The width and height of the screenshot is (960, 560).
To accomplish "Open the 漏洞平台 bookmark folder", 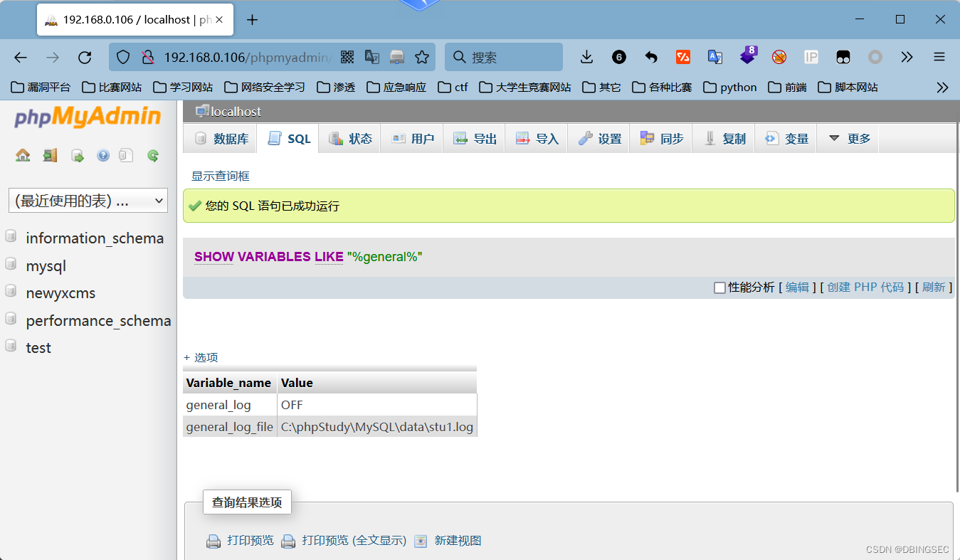I will [41, 88].
